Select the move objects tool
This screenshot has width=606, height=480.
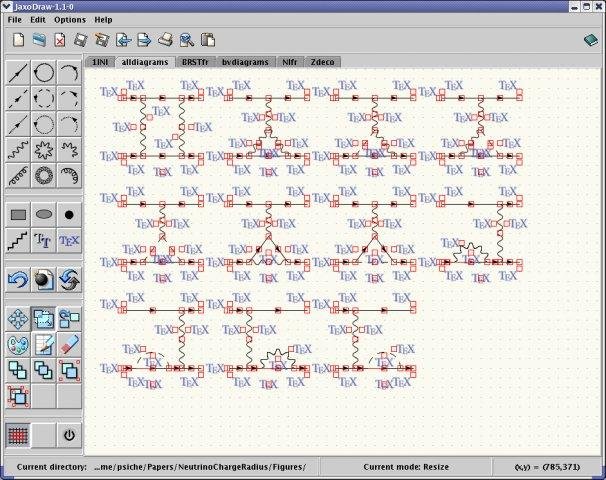(x=18, y=318)
